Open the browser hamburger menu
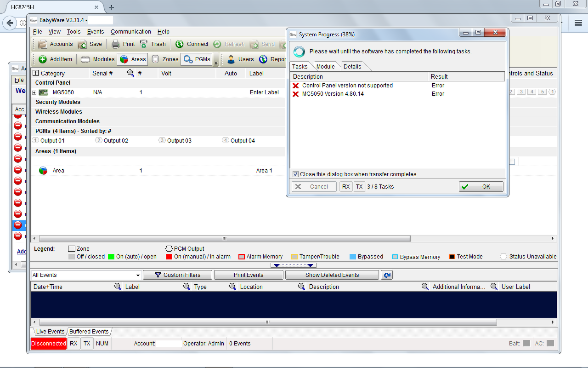Screen dimensions: 588x368 pos(578,23)
